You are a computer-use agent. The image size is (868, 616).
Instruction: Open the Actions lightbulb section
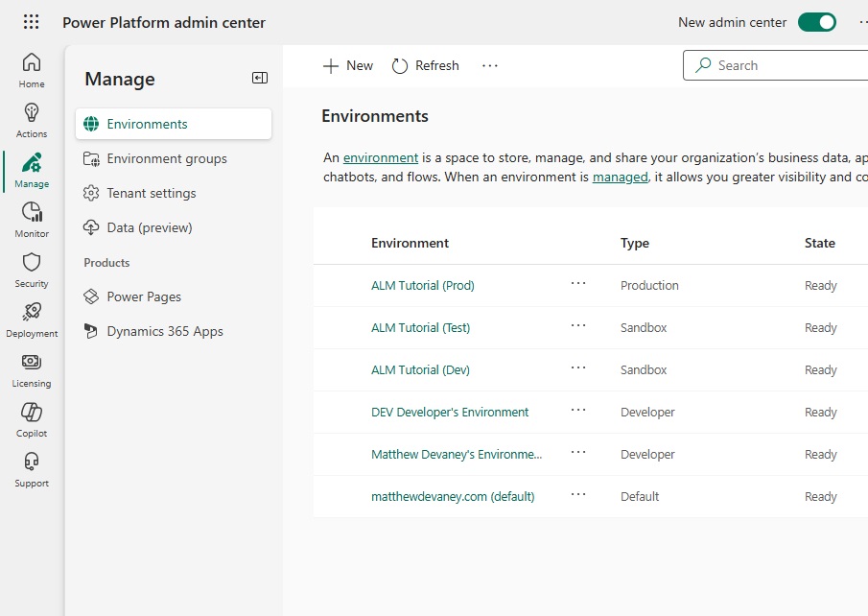(32, 120)
